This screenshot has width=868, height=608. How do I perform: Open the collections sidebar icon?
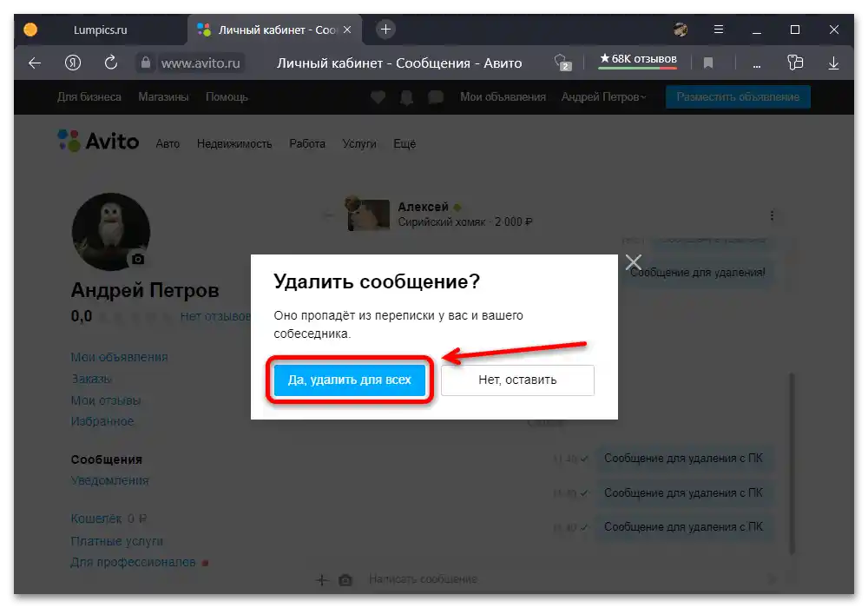tap(795, 63)
